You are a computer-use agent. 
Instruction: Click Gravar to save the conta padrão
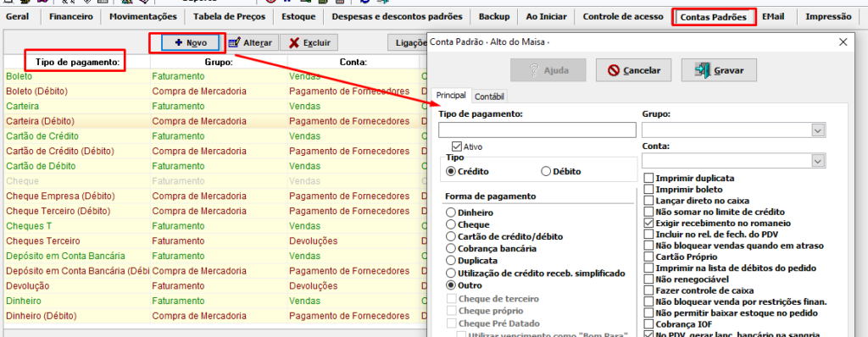719,70
